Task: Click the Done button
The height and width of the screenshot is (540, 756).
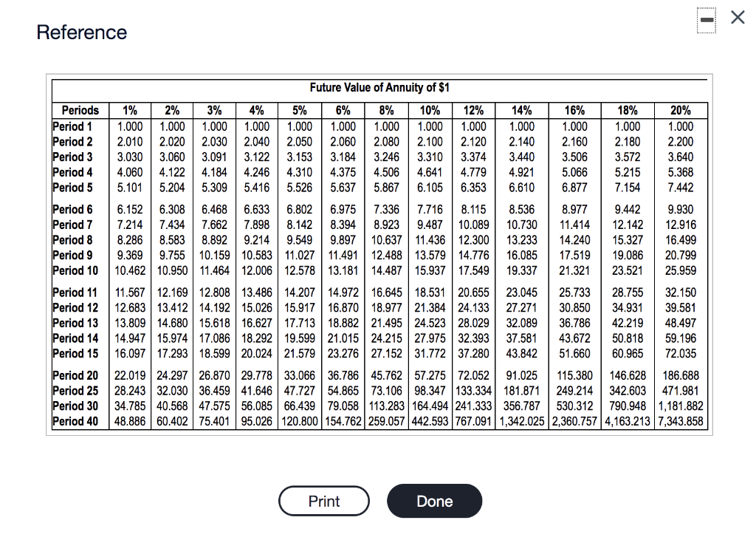Action: coord(434,501)
